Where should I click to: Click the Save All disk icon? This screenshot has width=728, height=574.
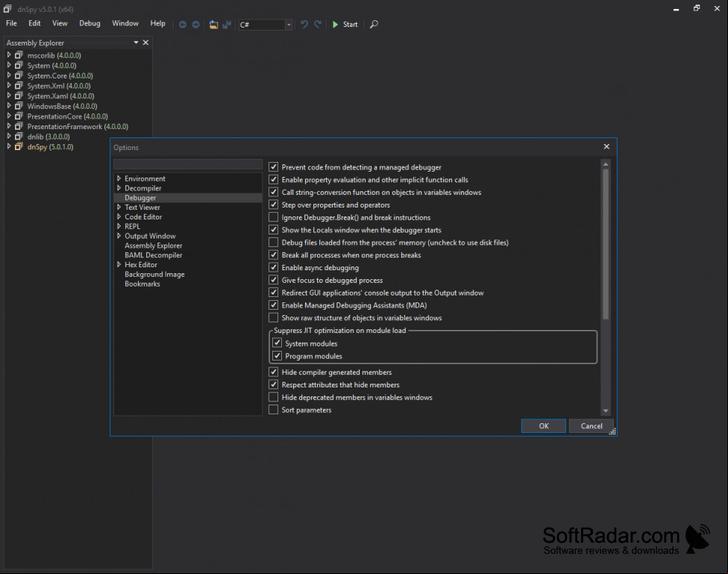227,25
